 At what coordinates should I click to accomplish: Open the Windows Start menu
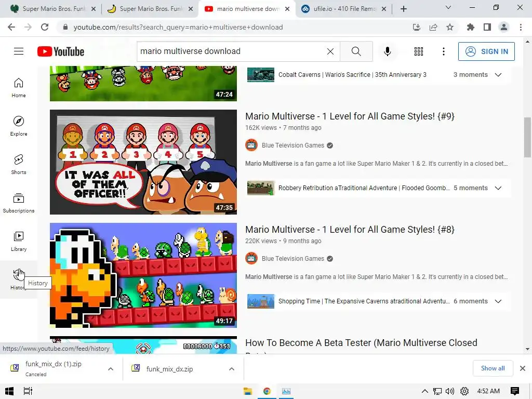pyautogui.click(x=9, y=391)
